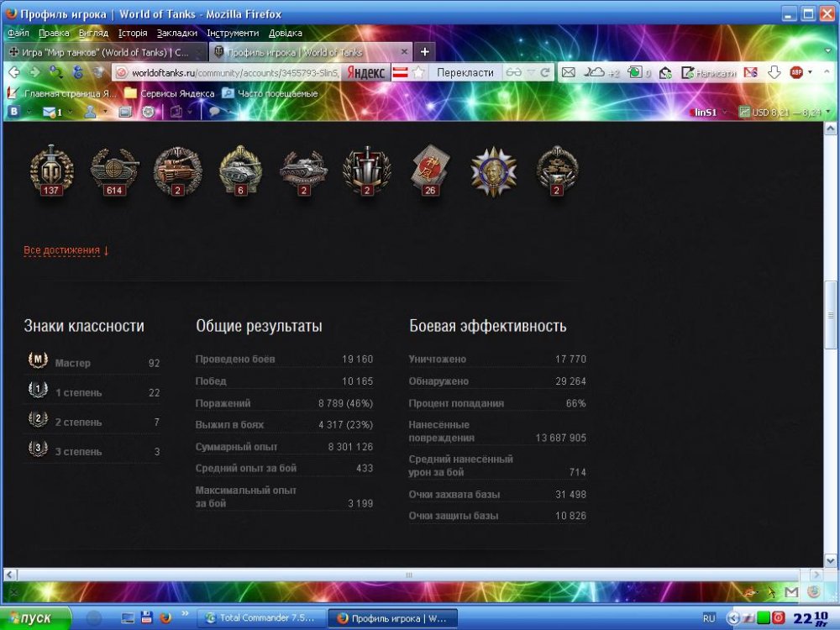Open the mail icon showing 1 unread
840x630 pixels.
pyautogui.click(x=52, y=112)
